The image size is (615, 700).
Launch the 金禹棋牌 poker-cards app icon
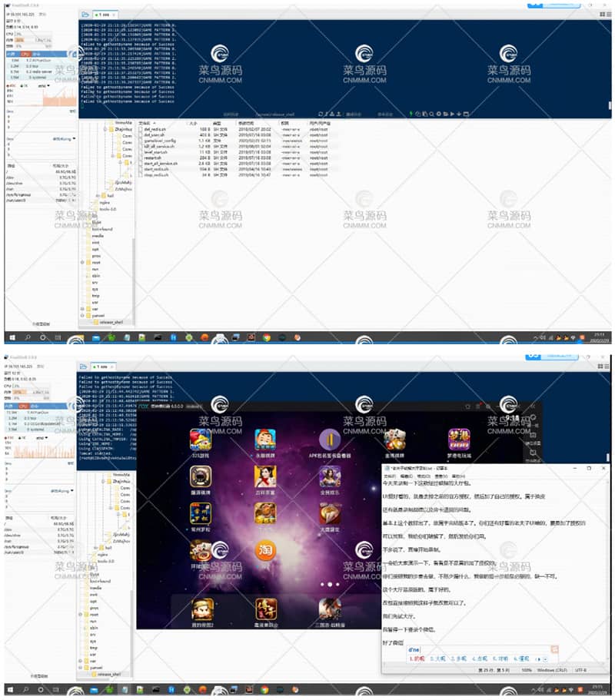tap(395, 440)
